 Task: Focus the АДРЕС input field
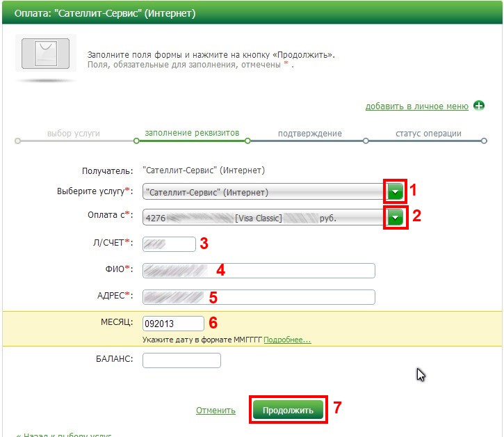tap(259, 297)
